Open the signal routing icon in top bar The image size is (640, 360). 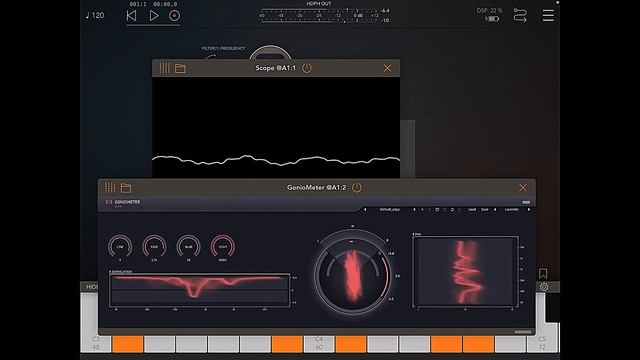tap(520, 16)
